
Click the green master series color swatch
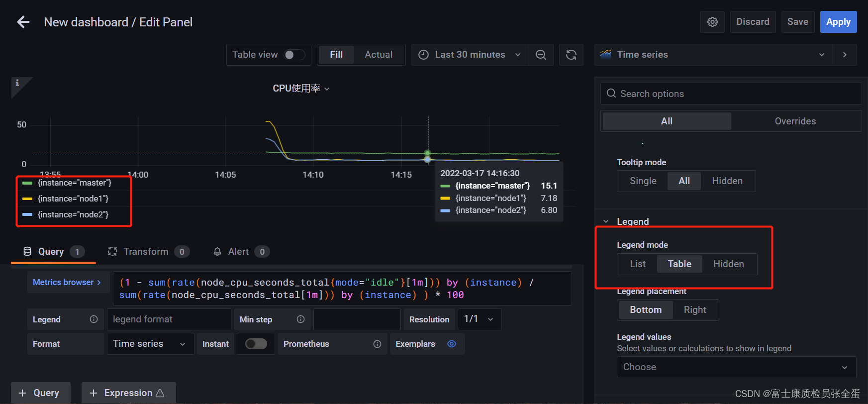pyautogui.click(x=27, y=183)
